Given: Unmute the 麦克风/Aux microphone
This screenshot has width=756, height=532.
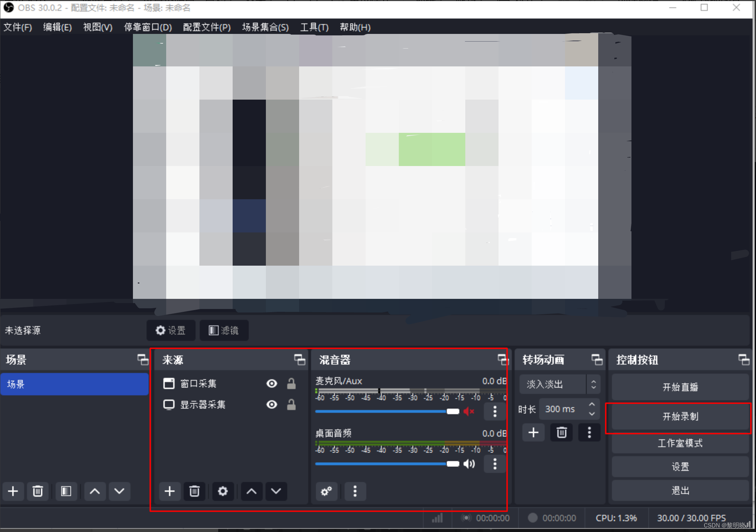Looking at the screenshot, I should 469,412.
